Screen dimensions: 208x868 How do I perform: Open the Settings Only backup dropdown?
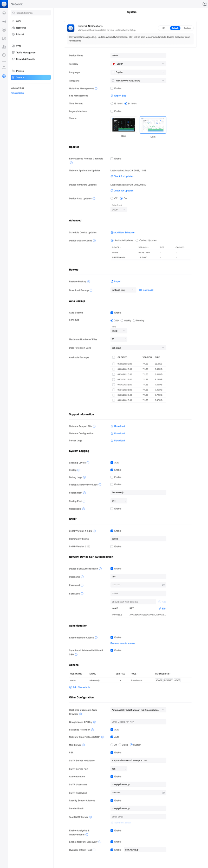click(x=123, y=290)
